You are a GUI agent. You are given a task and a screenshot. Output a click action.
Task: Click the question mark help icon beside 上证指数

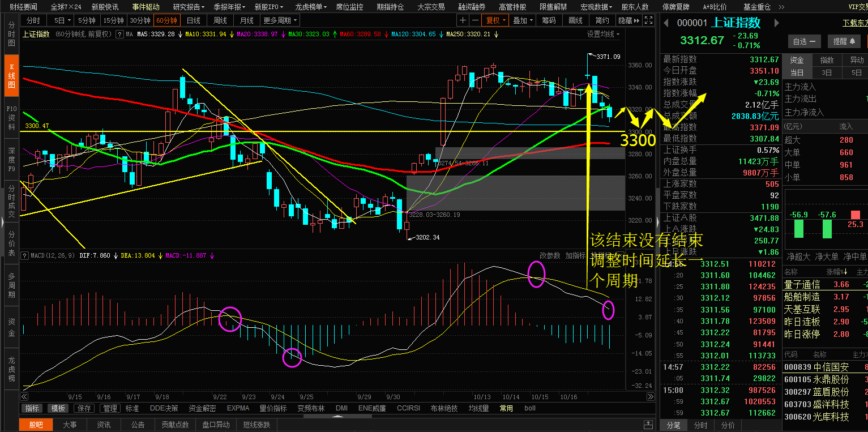(119, 34)
